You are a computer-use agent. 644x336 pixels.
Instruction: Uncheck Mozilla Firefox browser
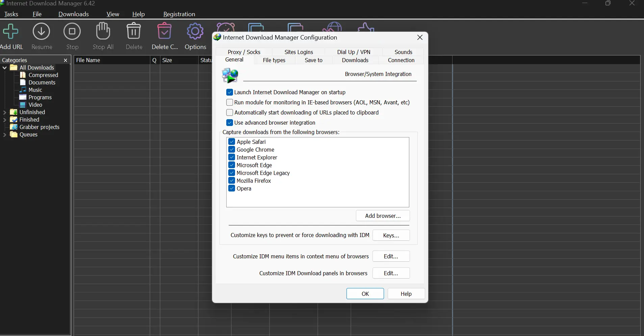tap(232, 180)
